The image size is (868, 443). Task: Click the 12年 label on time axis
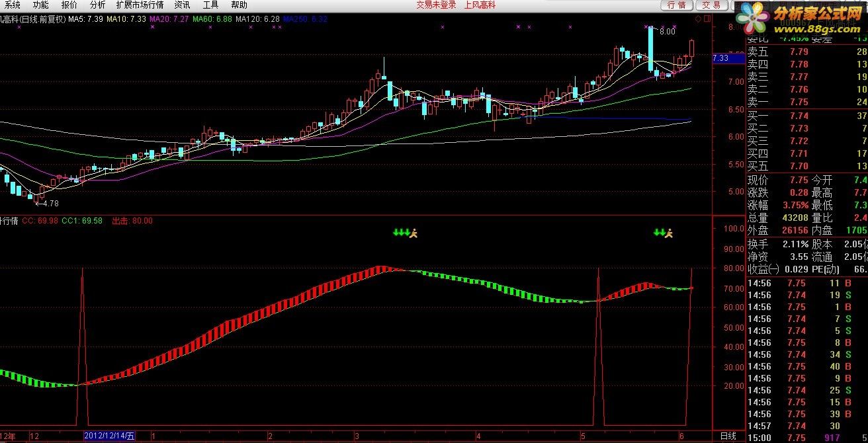7,436
